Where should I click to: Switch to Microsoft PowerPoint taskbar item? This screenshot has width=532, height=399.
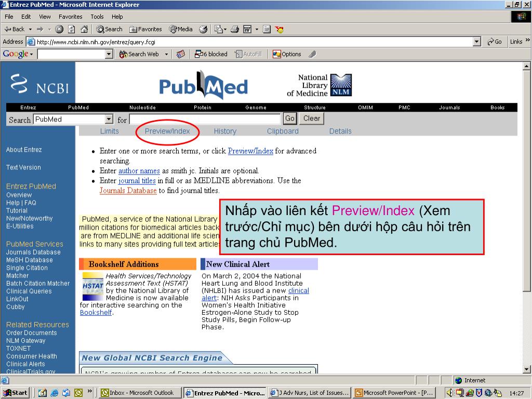395,393
